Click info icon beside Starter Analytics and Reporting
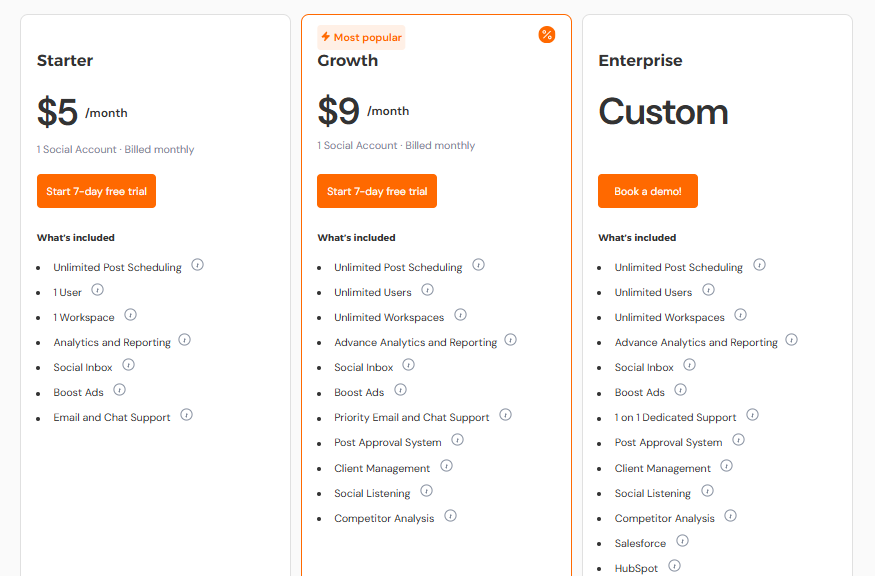Viewport: 875px width, 576px height. point(184,340)
